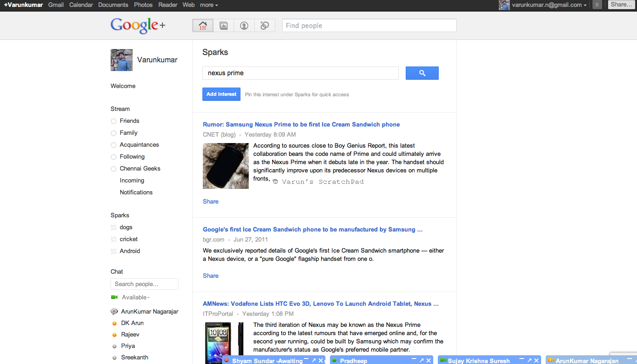Click Varunkumar name in sidebar
The image size is (637, 364).
coord(157,60)
